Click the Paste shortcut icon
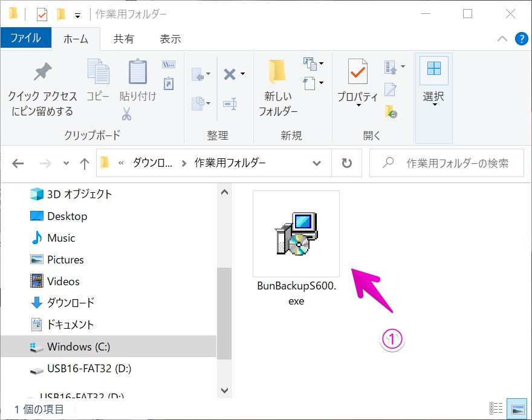Image resolution: width=532 pixels, height=420 pixels. coord(169,83)
